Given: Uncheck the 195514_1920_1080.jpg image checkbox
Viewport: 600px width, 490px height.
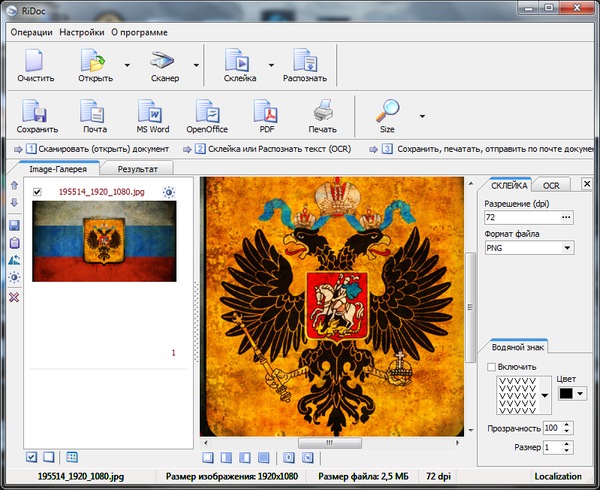Looking at the screenshot, I should 37,192.
